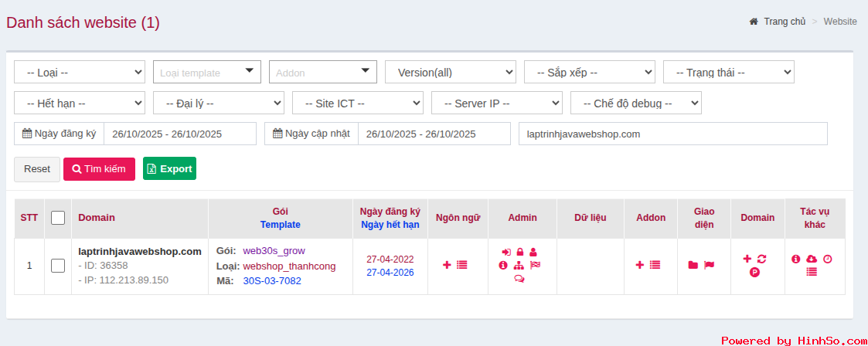This screenshot has width=868, height=346.
Task: Open the list icon in Ngôn ngữ column
Action: click(x=462, y=265)
